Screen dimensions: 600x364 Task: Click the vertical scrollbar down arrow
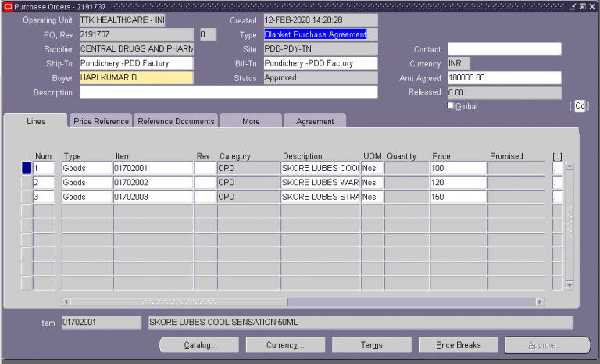pyautogui.click(x=570, y=285)
